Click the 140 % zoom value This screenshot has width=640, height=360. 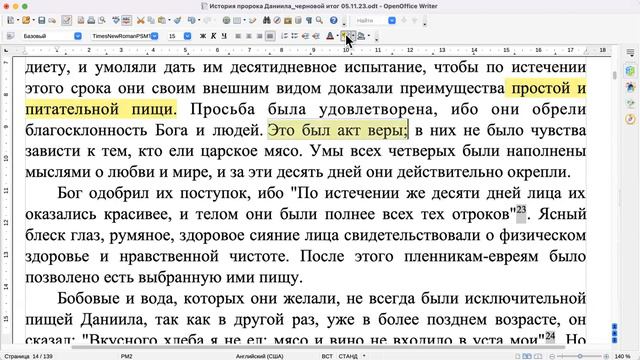point(622,356)
